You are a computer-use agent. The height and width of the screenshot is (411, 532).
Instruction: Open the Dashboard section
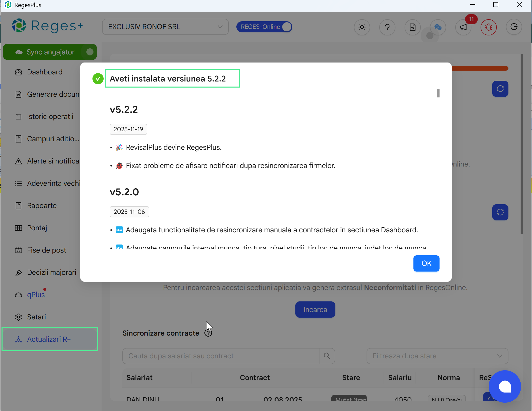coord(44,72)
